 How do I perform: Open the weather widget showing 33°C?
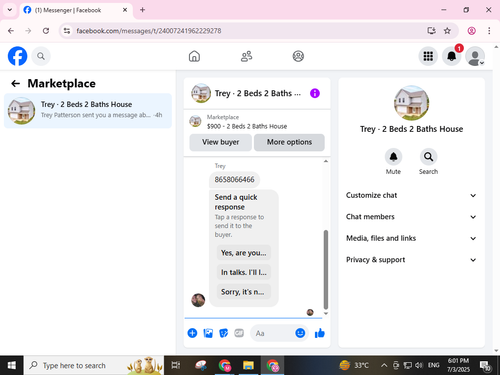354,365
